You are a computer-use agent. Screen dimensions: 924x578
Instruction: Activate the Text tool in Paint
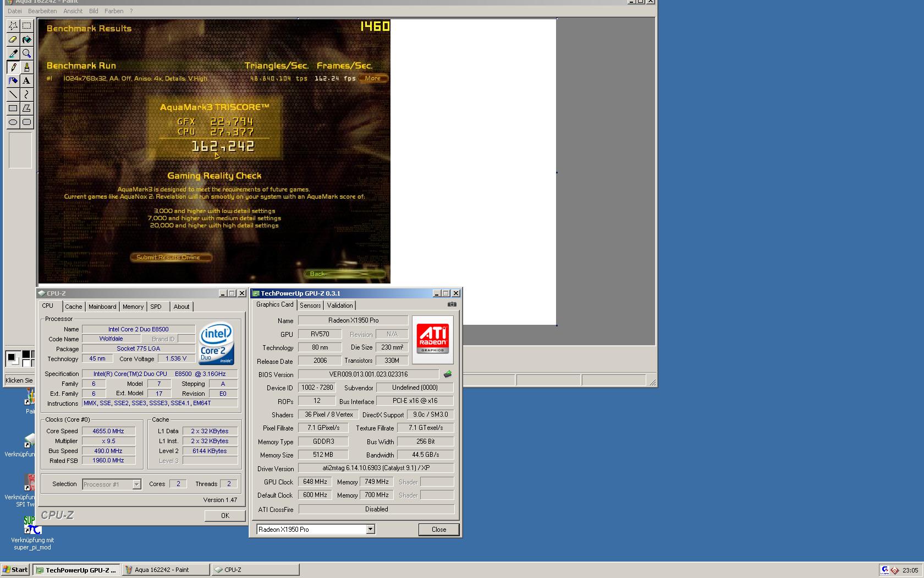(26, 81)
